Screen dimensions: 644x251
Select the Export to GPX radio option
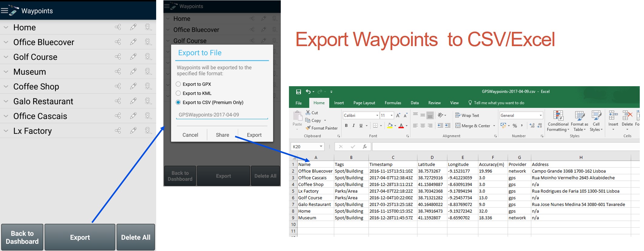tap(178, 84)
